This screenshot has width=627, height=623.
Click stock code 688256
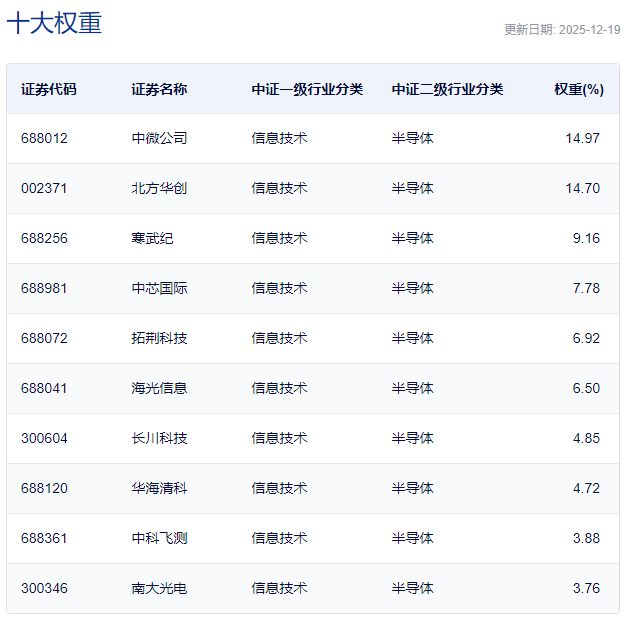[x=44, y=238]
